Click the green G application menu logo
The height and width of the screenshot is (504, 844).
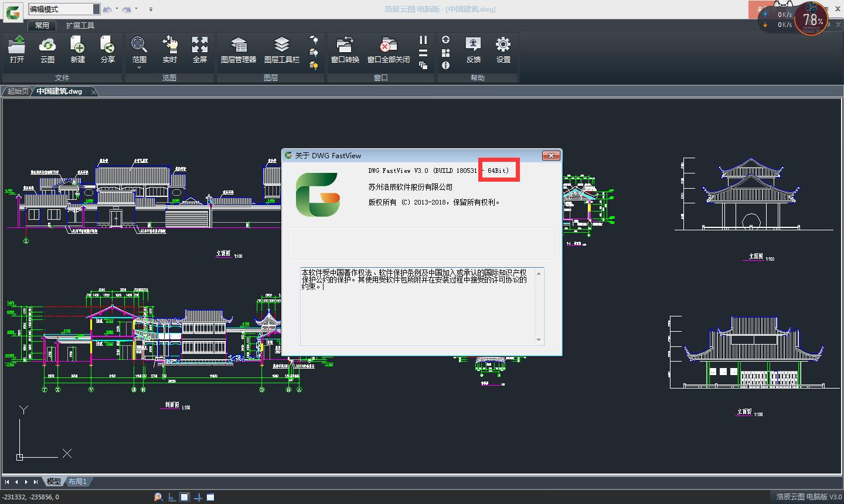point(12,11)
